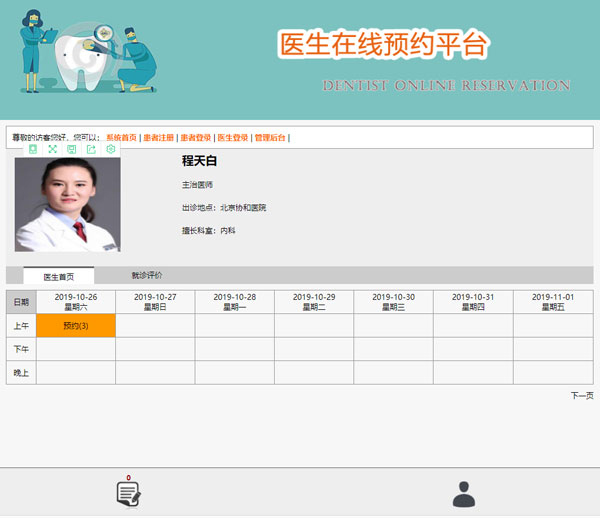The width and height of the screenshot is (600, 518).
Task: Click the settings gear icon above photo
Action: coord(111,149)
